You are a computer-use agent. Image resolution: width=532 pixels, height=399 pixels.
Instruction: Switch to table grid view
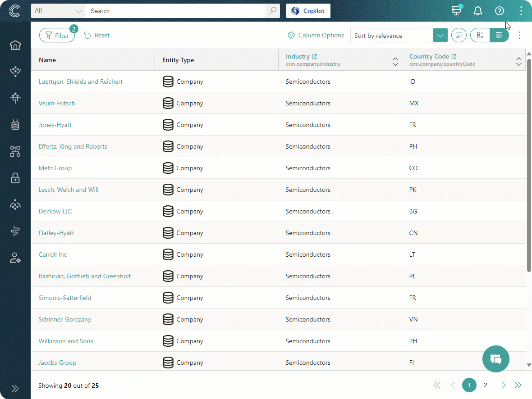pyautogui.click(x=499, y=35)
